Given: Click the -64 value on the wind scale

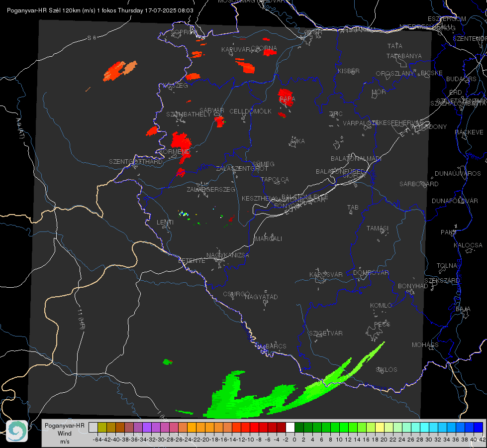Looking at the screenshot, I should pyautogui.click(x=97, y=440).
